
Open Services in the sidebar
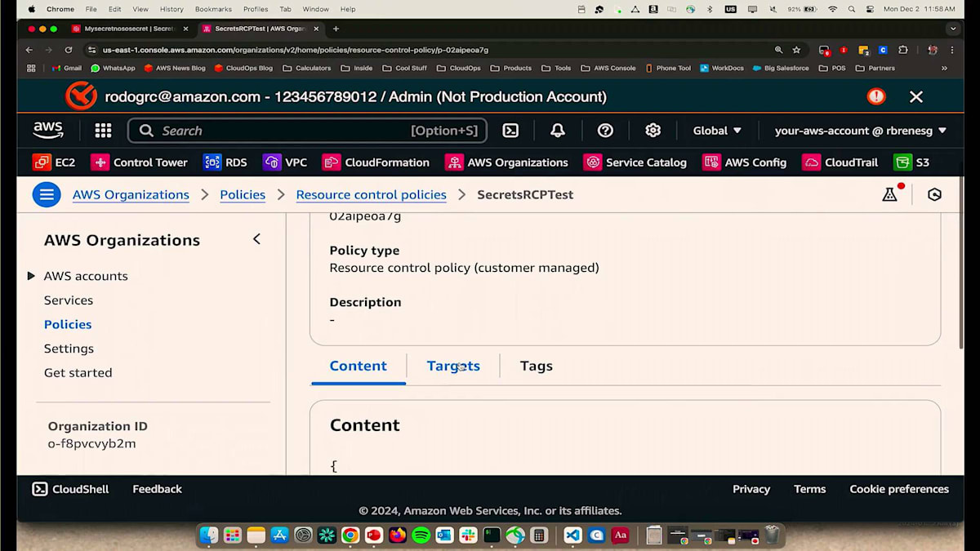(69, 300)
